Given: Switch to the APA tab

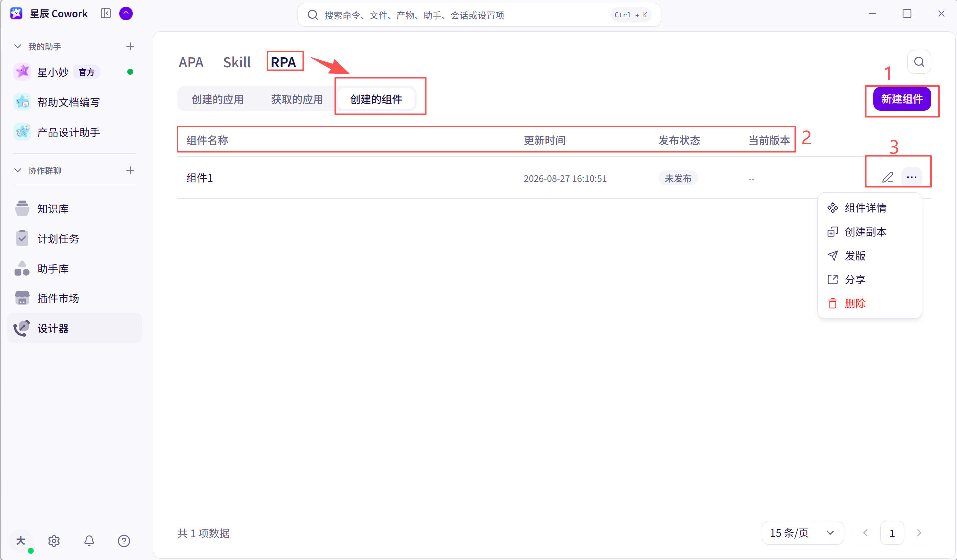Looking at the screenshot, I should coord(191,62).
